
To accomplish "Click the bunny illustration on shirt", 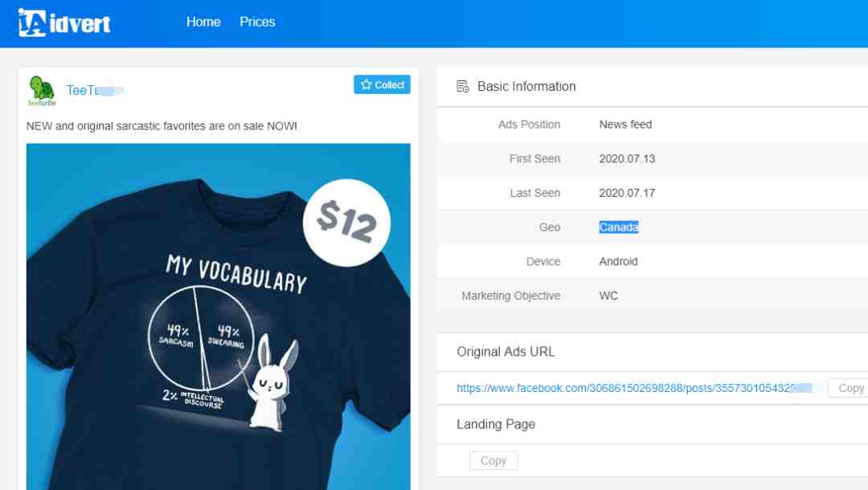I will 271,382.
